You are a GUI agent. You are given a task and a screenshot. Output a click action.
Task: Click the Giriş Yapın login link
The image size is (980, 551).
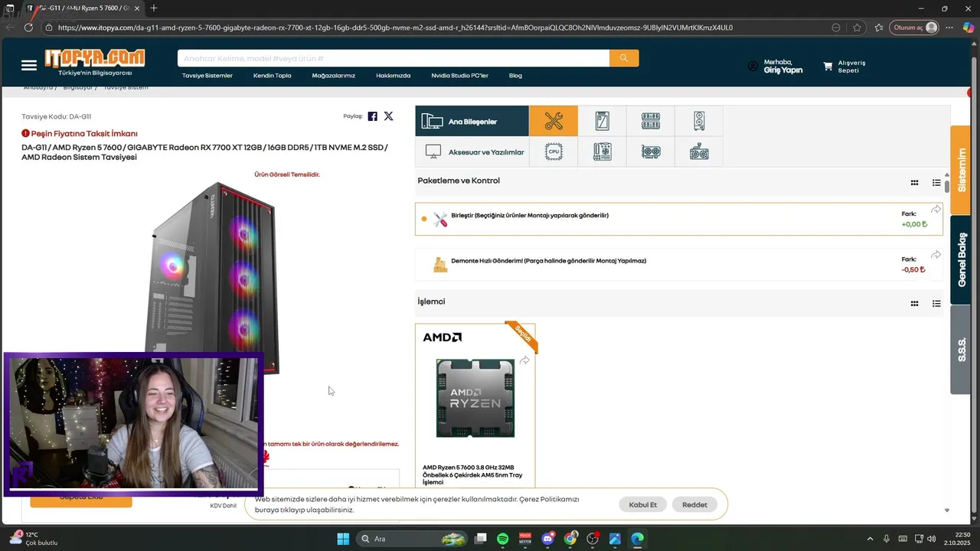(783, 70)
